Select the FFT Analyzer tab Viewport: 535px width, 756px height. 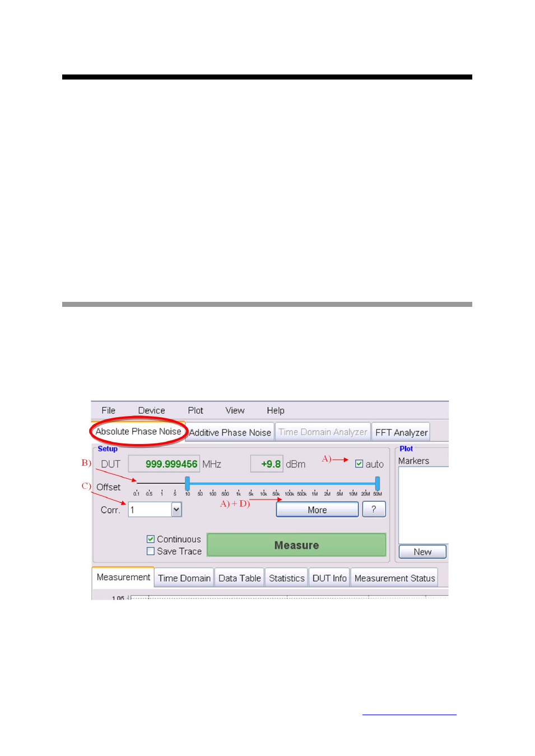point(401,432)
